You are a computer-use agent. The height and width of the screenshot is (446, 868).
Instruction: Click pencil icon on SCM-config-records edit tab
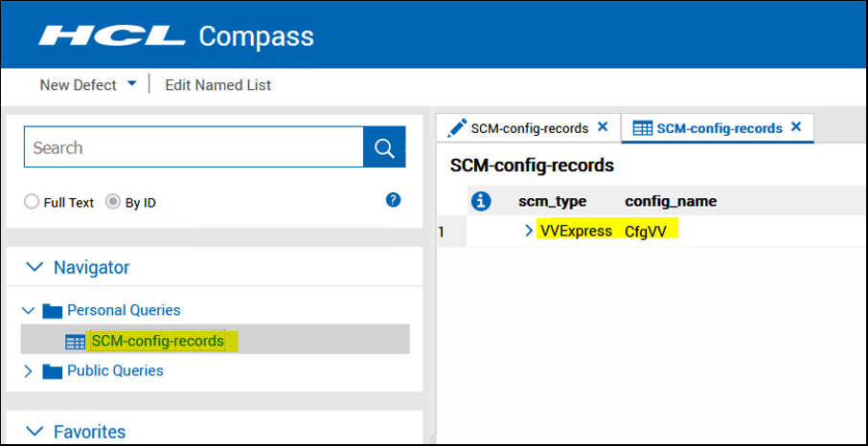(x=457, y=128)
